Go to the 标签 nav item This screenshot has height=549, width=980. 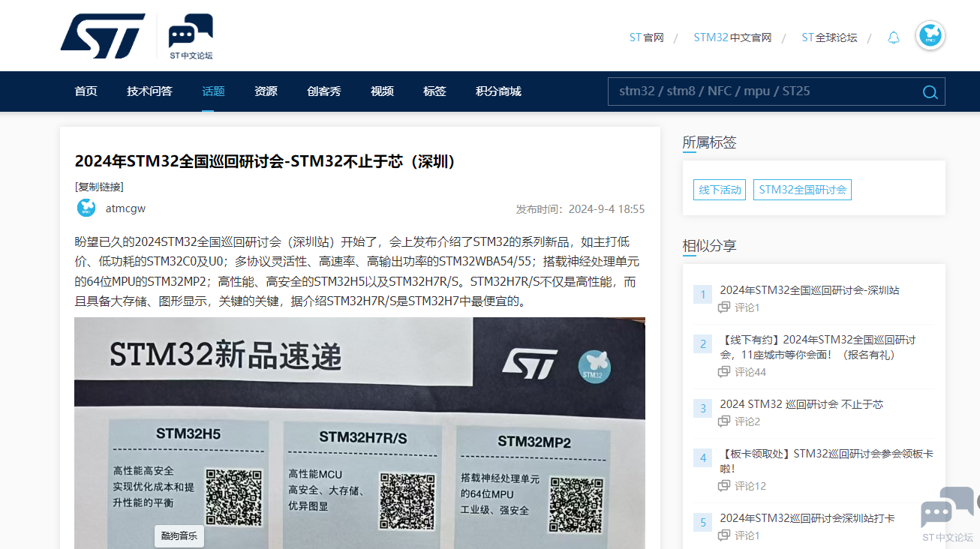pyautogui.click(x=435, y=91)
